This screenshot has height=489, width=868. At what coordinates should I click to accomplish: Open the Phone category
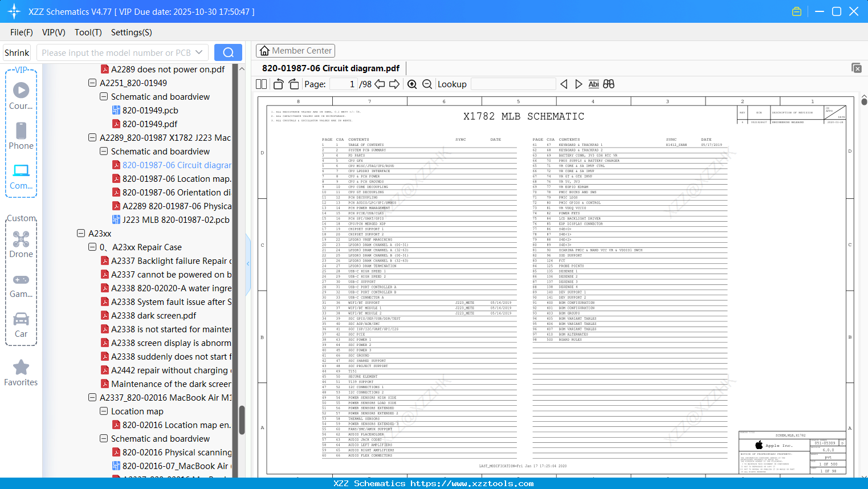tap(21, 136)
